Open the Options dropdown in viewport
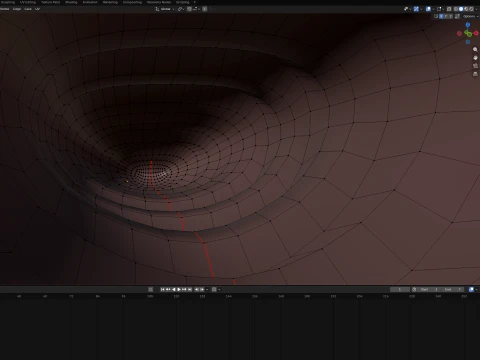The height and width of the screenshot is (360, 480). click(471, 16)
